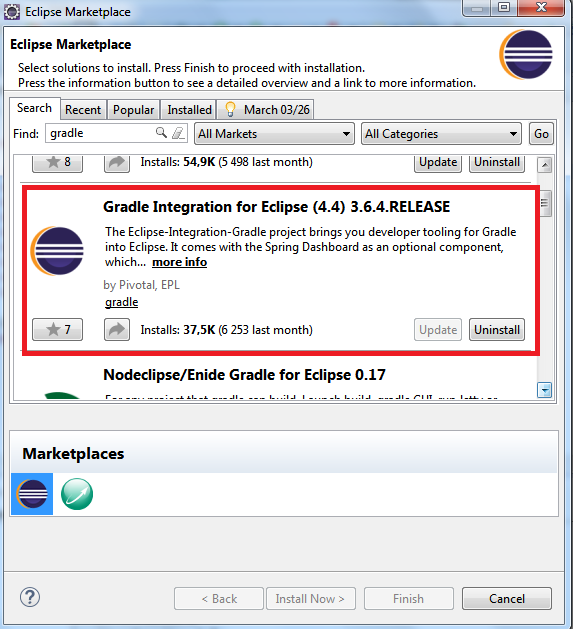The height and width of the screenshot is (629, 573).
Task: Click the Gradle Integration for Eclipse title
Action: pyautogui.click(x=276, y=207)
